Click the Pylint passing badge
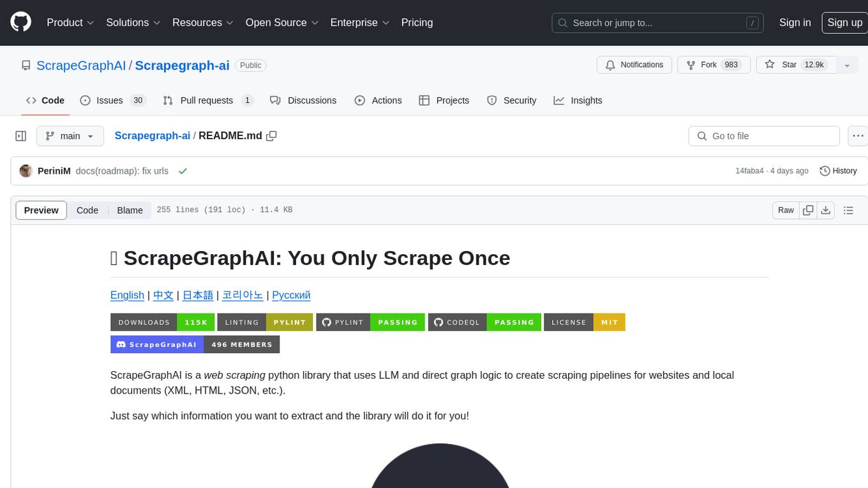Image resolution: width=868 pixels, height=488 pixels. 371,322
